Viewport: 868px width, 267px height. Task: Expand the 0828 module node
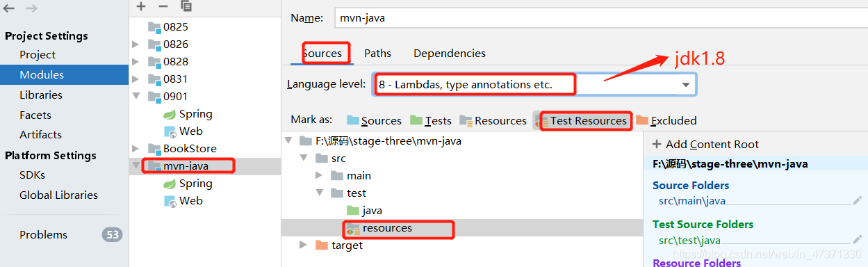(136, 62)
